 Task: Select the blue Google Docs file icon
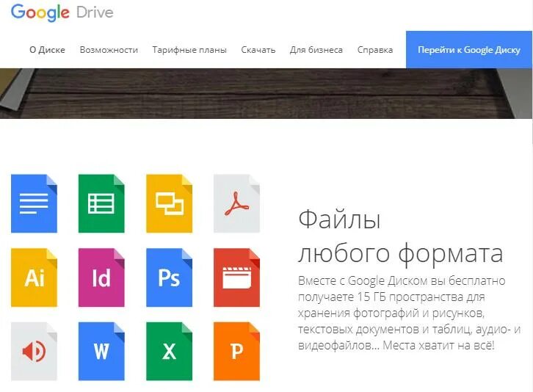(x=34, y=203)
